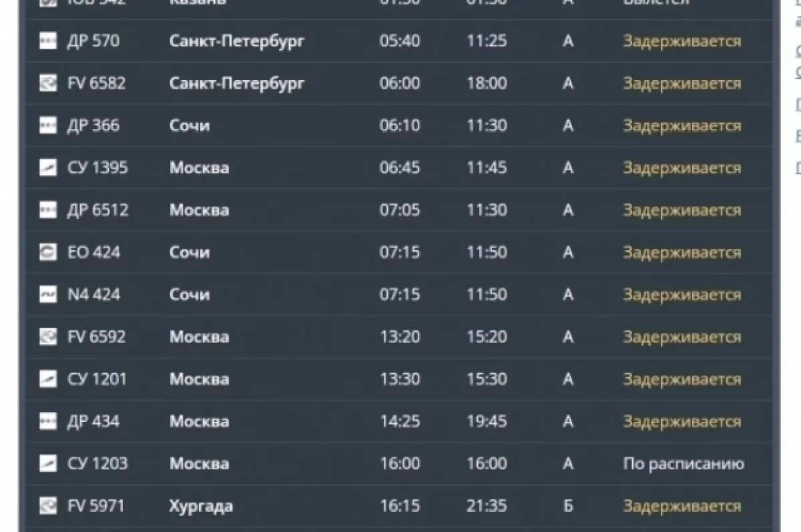Click the "Задерживается" status for FV 5971
This screenshot has width=801, height=532.
(x=682, y=506)
